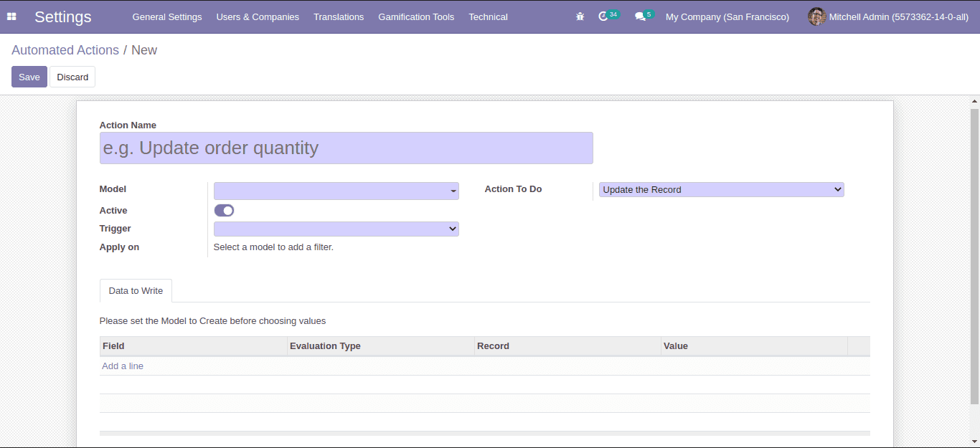Click 'Please set the Model to Create' message
The width and height of the screenshot is (980, 448).
tap(212, 320)
